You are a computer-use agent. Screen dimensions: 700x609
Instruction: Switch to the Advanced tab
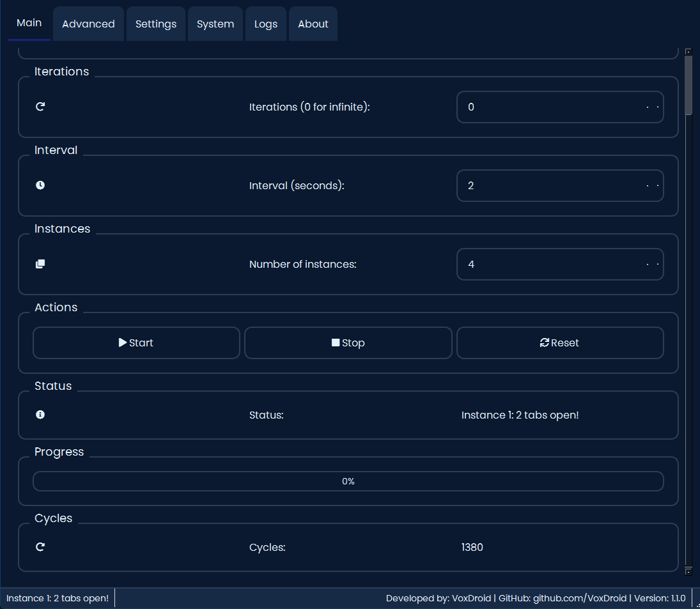point(88,24)
